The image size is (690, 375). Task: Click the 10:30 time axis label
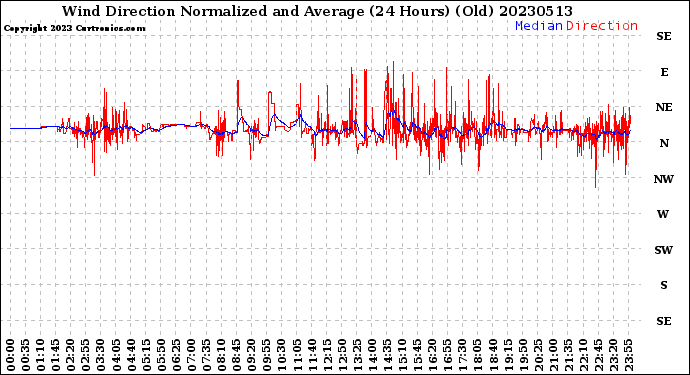coord(282,355)
